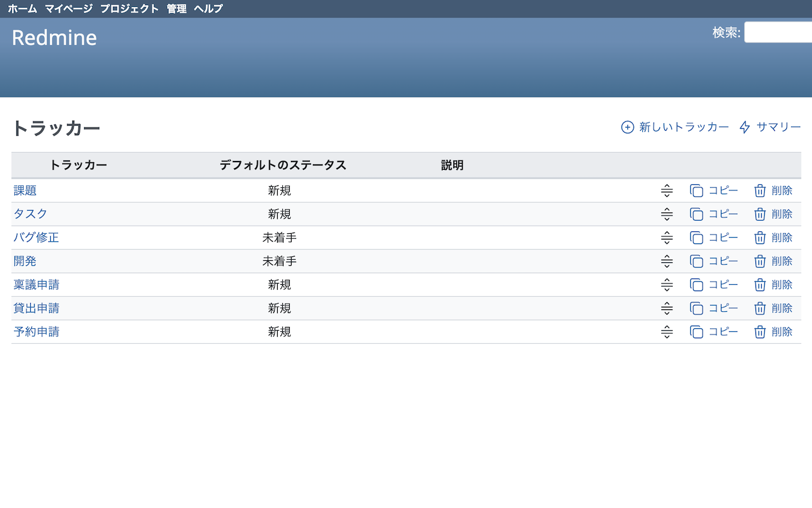The width and height of the screenshot is (812, 508).
Task: Click the trash icon in バグ修正 row
Action: (760, 238)
